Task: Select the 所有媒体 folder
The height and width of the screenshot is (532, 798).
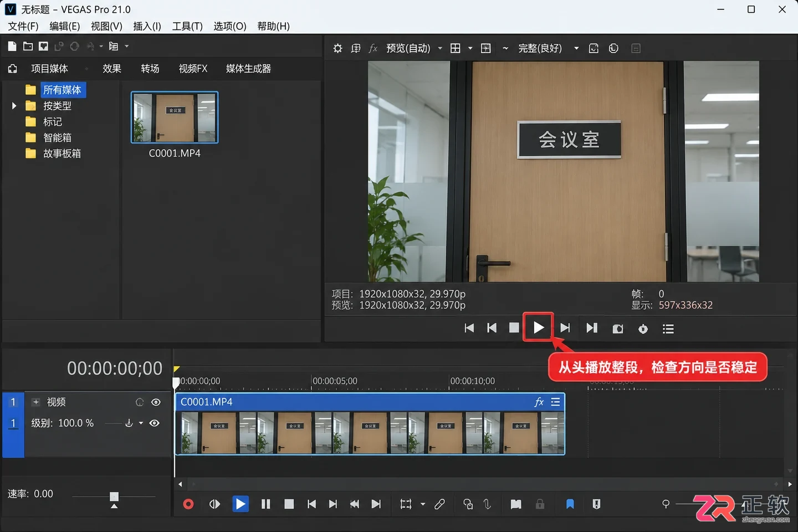Action: 62,90
